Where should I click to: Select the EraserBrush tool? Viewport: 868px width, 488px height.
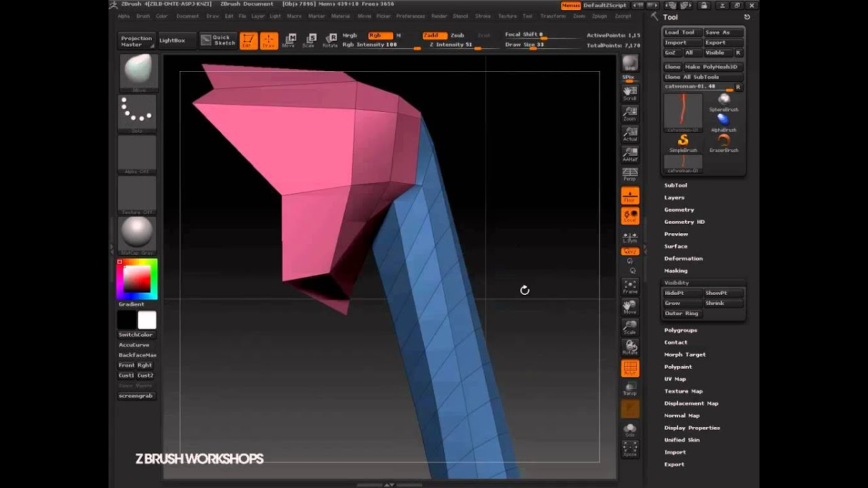point(724,143)
